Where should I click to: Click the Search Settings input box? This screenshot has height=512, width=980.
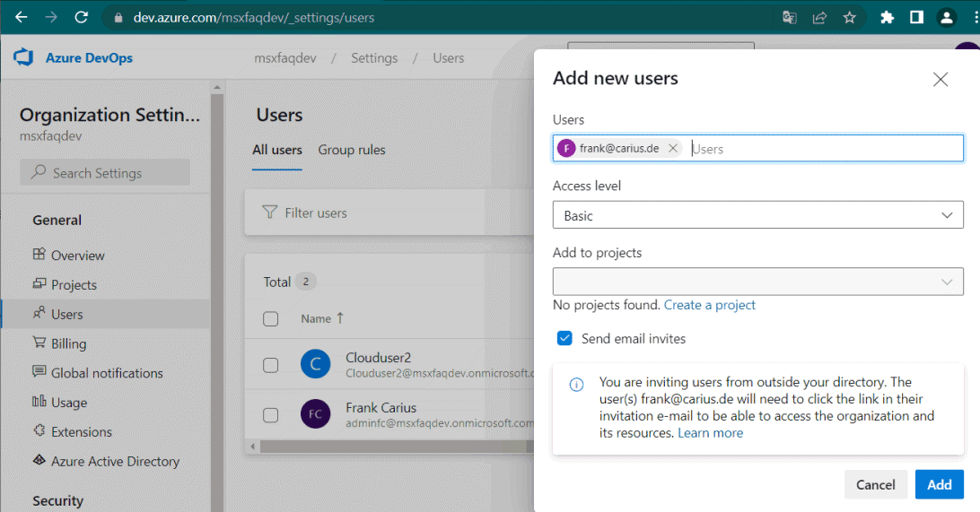(x=105, y=172)
